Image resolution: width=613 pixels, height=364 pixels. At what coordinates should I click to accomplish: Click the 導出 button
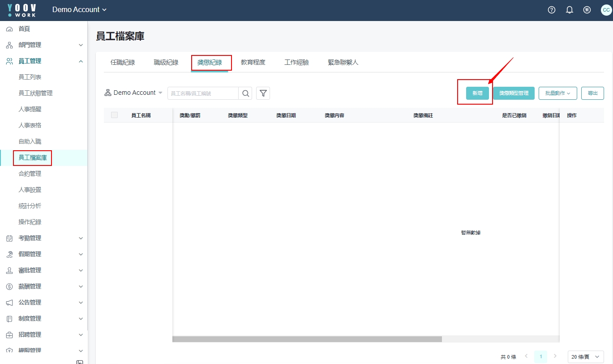pyautogui.click(x=592, y=93)
